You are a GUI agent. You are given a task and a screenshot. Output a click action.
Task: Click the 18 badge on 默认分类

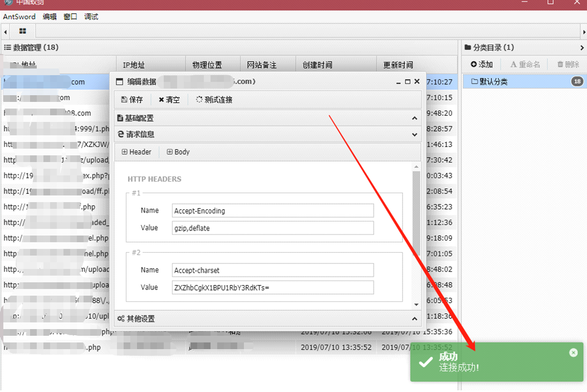coord(578,81)
